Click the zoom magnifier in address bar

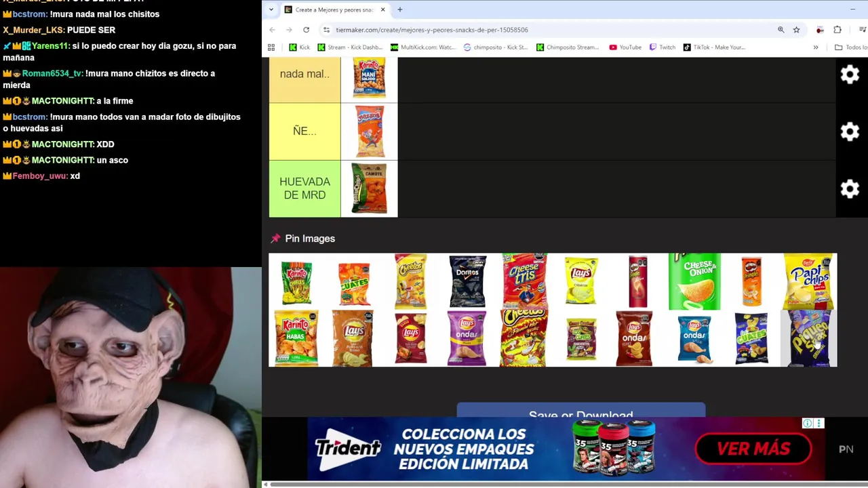click(x=781, y=30)
